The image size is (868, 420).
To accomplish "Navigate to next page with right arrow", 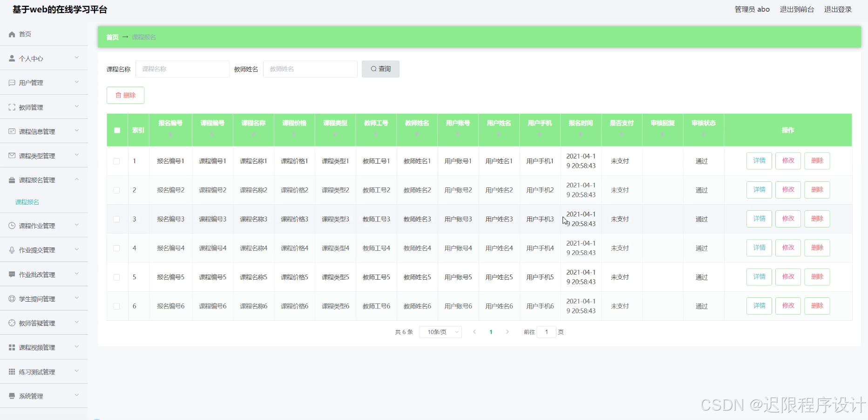I will pos(507,332).
